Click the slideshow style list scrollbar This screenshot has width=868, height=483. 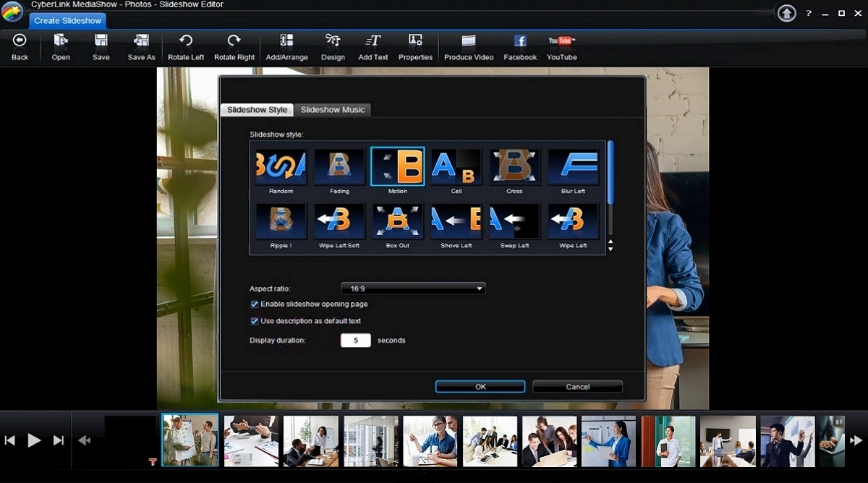[x=610, y=173]
